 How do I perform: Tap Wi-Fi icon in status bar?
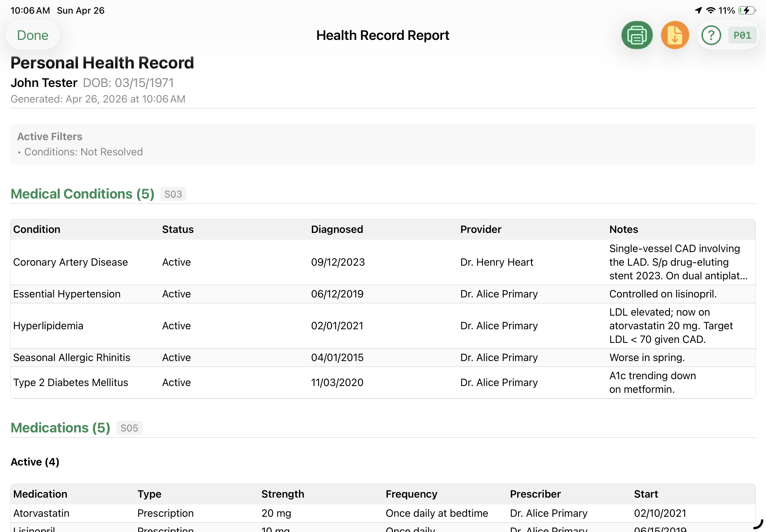coord(710,10)
